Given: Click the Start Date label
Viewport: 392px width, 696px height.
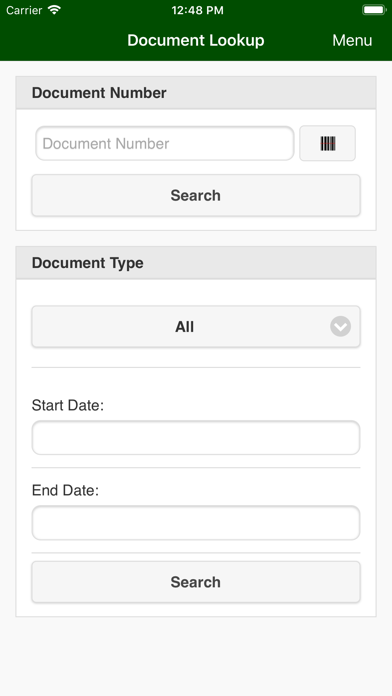Looking at the screenshot, I should tap(67, 405).
